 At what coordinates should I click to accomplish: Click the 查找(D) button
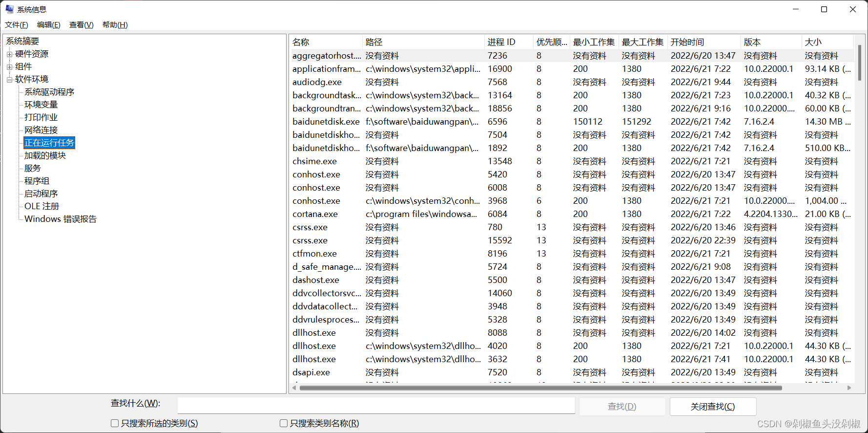click(x=622, y=407)
